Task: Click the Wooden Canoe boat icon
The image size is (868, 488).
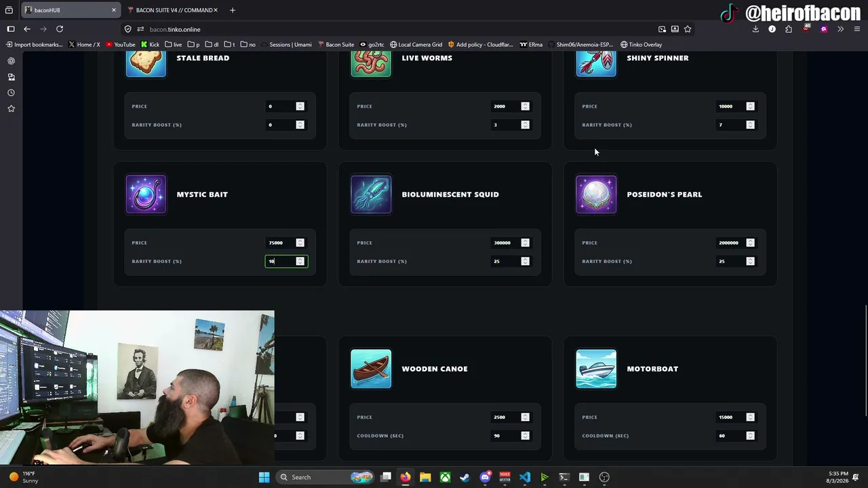Action: coord(371,369)
